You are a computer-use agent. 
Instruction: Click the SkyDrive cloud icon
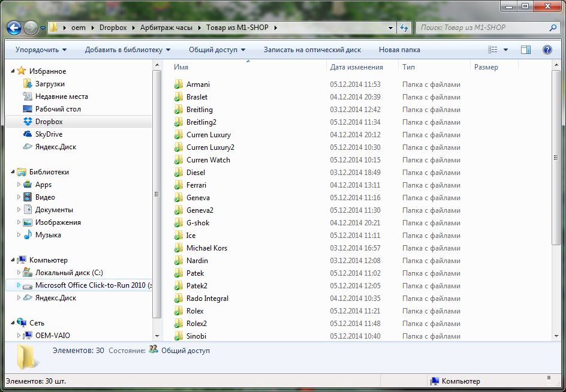(x=28, y=134)
